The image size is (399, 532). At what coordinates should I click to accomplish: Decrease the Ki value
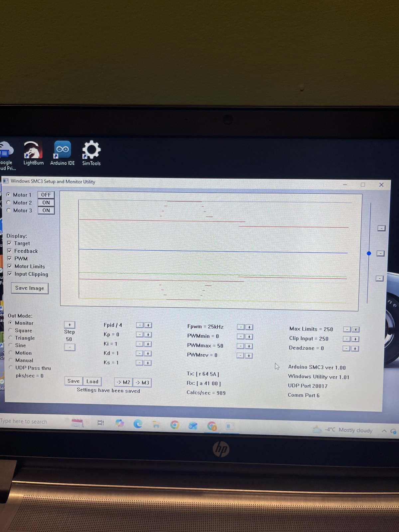pos(140,344)
